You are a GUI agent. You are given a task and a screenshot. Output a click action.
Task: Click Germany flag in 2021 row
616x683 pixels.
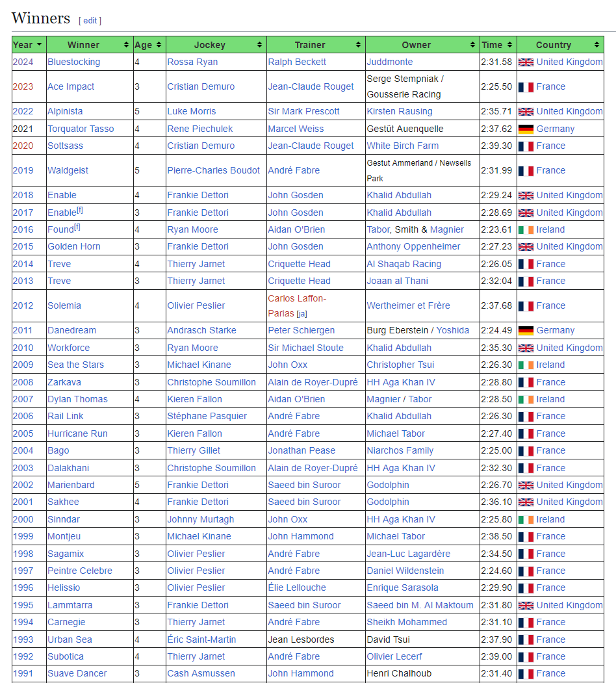(x=526, y=129)
